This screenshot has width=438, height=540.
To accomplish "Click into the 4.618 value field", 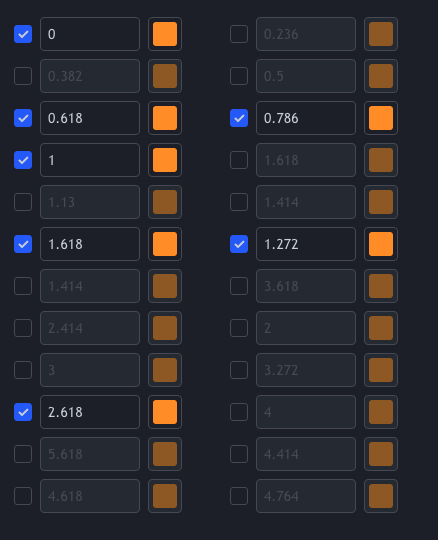I will (90, 496).
